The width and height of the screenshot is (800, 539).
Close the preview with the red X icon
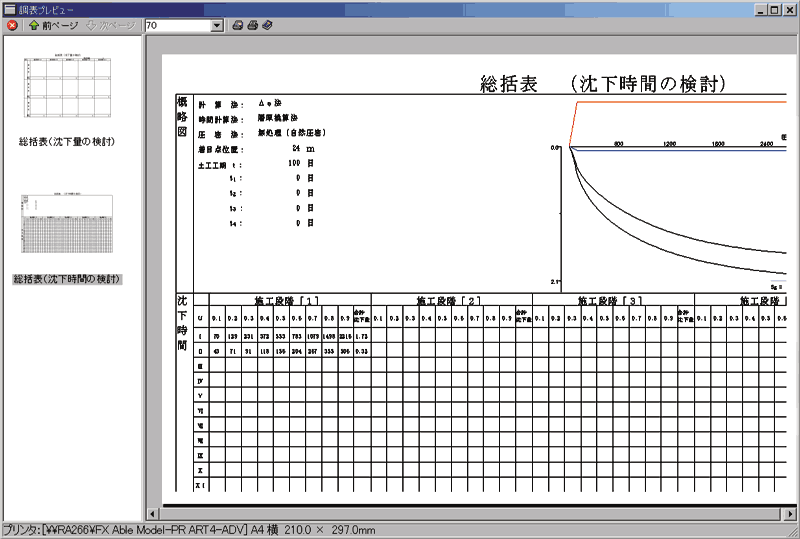(12, 26)
